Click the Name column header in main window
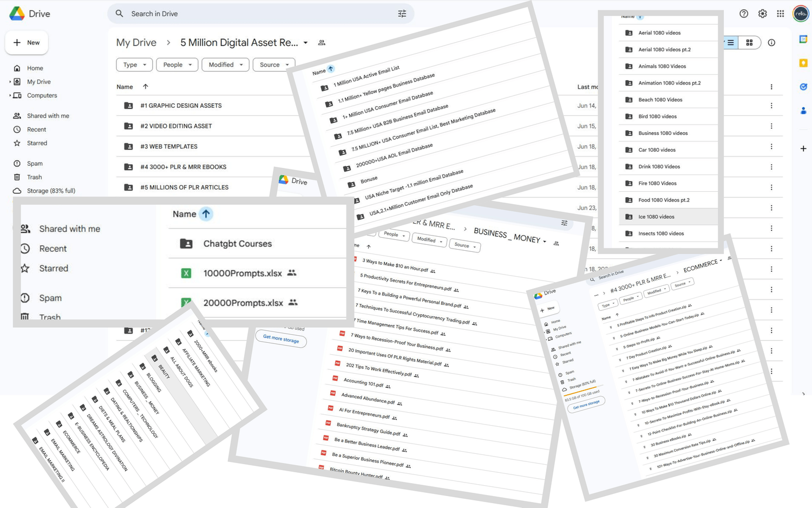The width and height of the screenshot is (812, 508). (125, 87)
